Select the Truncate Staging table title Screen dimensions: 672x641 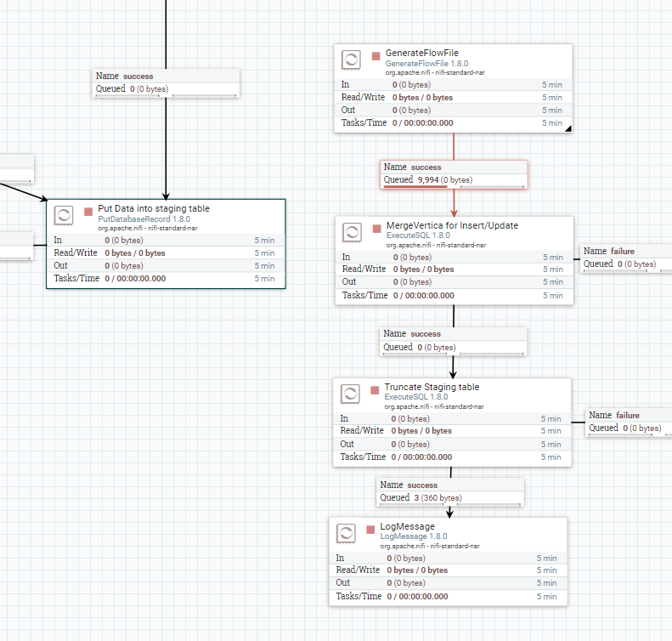pyautogui.click(x=432, y=387)
